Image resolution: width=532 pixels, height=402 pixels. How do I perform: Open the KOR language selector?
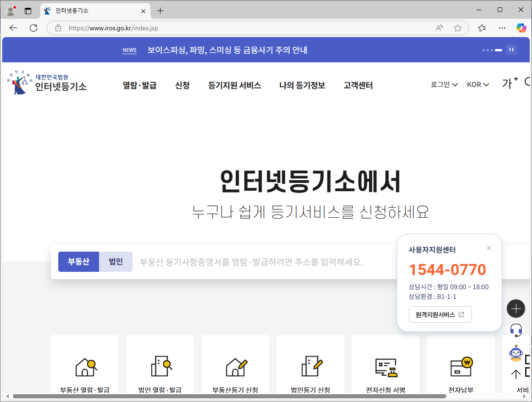477,84
